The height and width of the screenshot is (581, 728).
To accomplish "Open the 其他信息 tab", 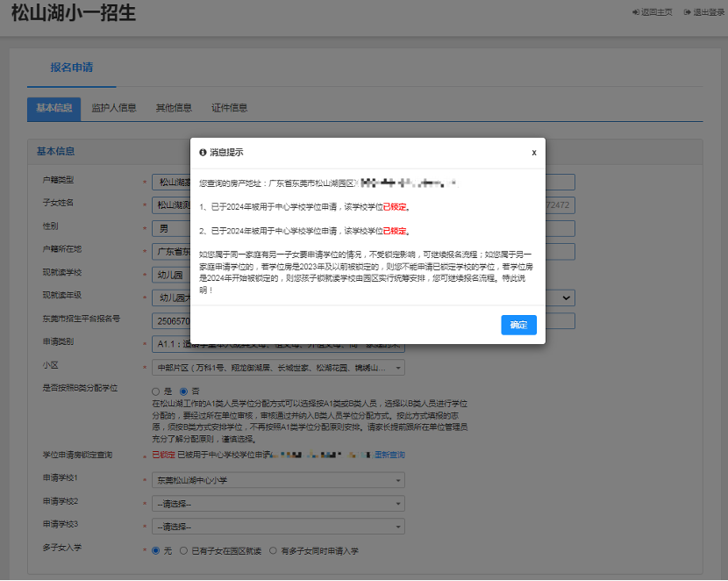I will [x=174, y=108].
